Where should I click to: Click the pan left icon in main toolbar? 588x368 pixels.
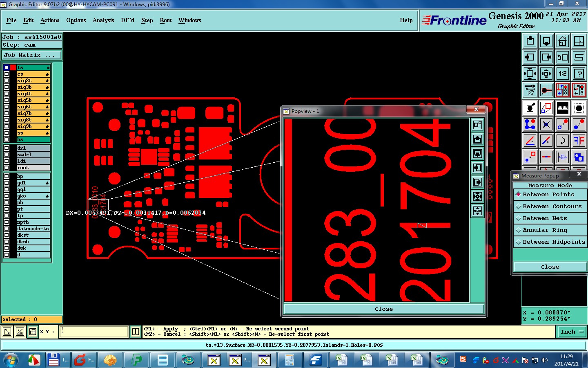pyautogui.click(x=530, y=57)
